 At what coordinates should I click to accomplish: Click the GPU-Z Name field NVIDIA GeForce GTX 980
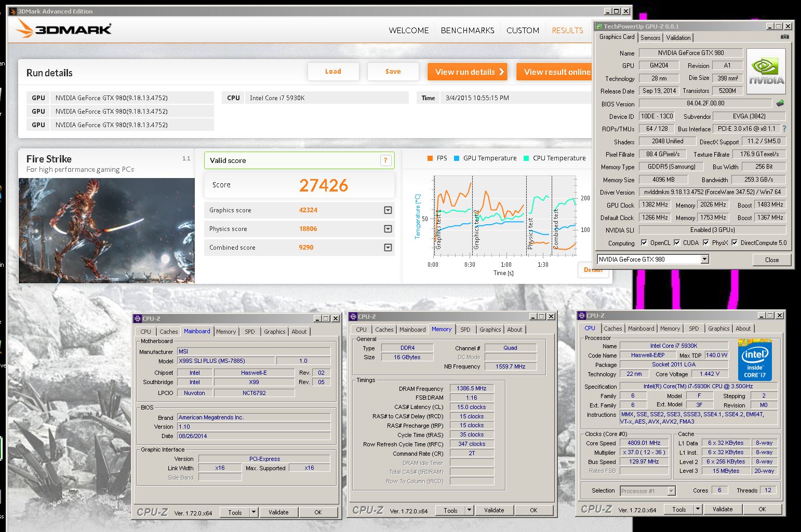tap(691, 53)
